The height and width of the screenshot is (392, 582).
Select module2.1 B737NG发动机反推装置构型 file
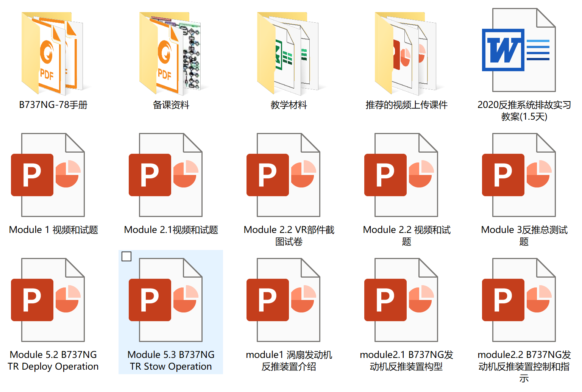tap(406, 300)
